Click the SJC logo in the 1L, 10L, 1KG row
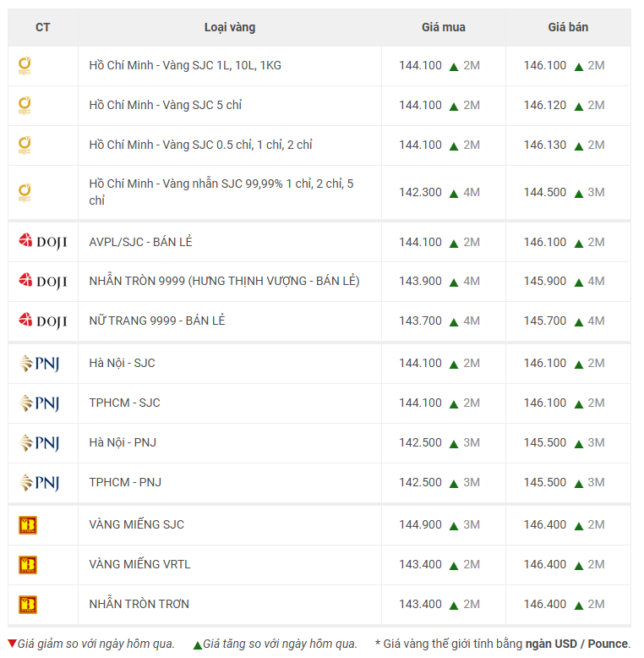 tap(25, 66)
